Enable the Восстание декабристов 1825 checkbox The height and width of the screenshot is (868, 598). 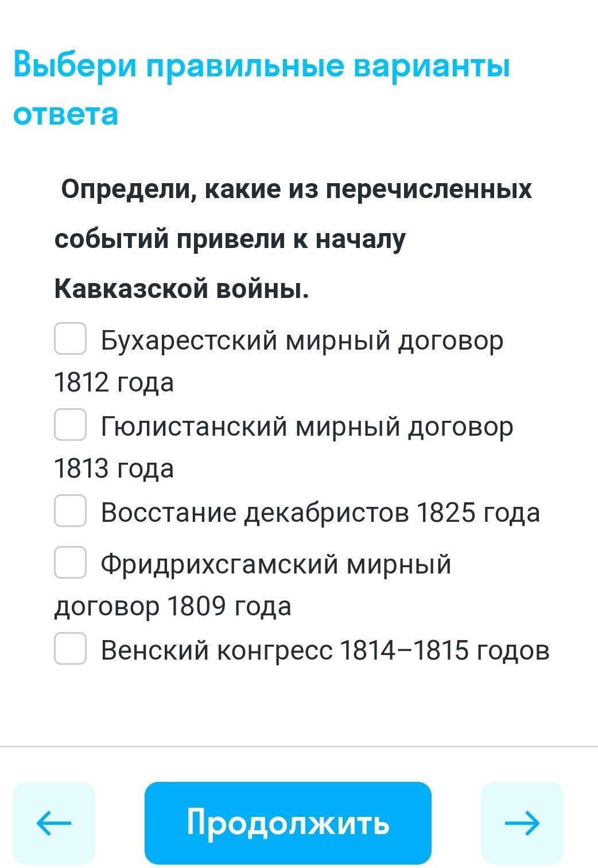tap(70, 511)
